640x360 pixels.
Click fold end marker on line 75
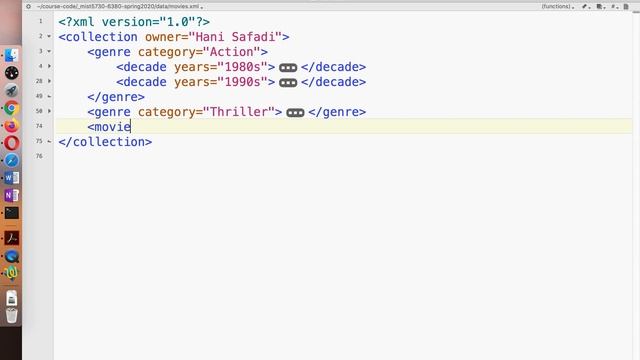(x=49, y=141)
